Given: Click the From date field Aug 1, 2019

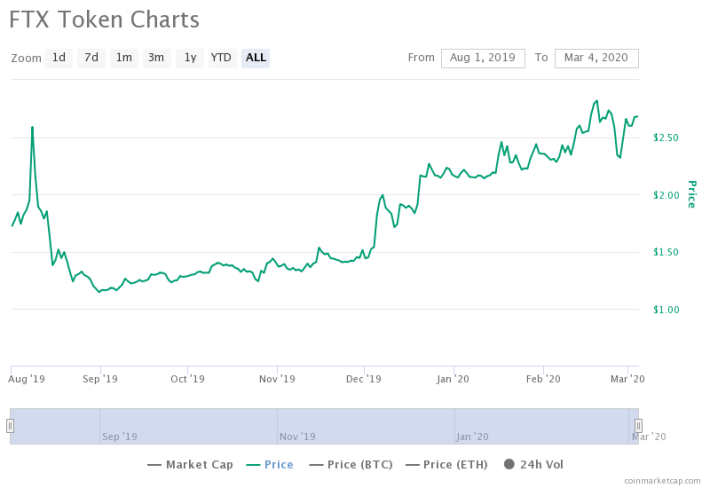Looking at the screenshot, I should (x=483, y=58).
